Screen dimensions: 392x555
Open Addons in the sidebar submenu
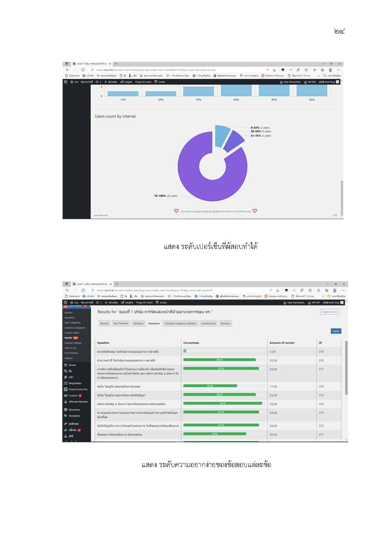point(68,358)
